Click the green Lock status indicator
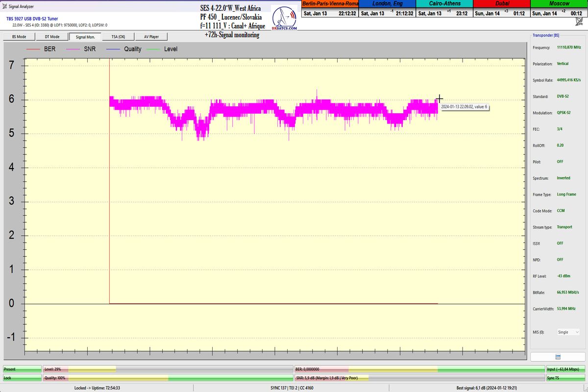588x392 pixels. [x=22, y=378]
